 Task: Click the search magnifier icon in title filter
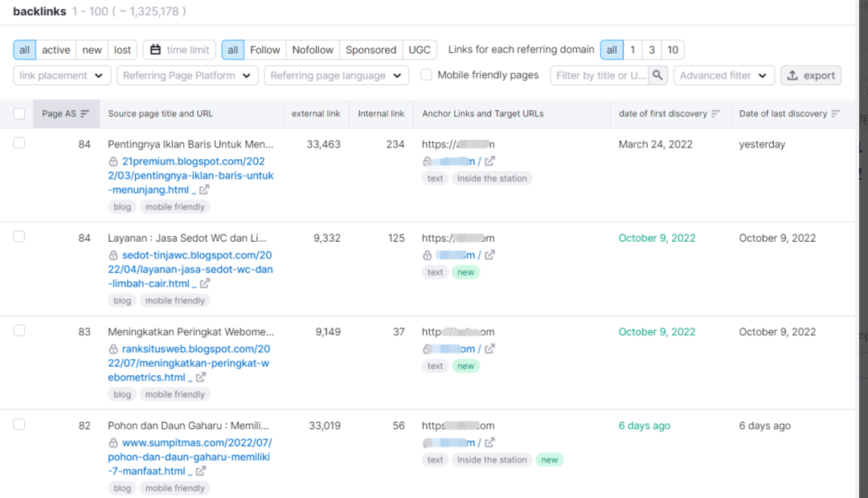pyautogui.click(x=658, y=76)
